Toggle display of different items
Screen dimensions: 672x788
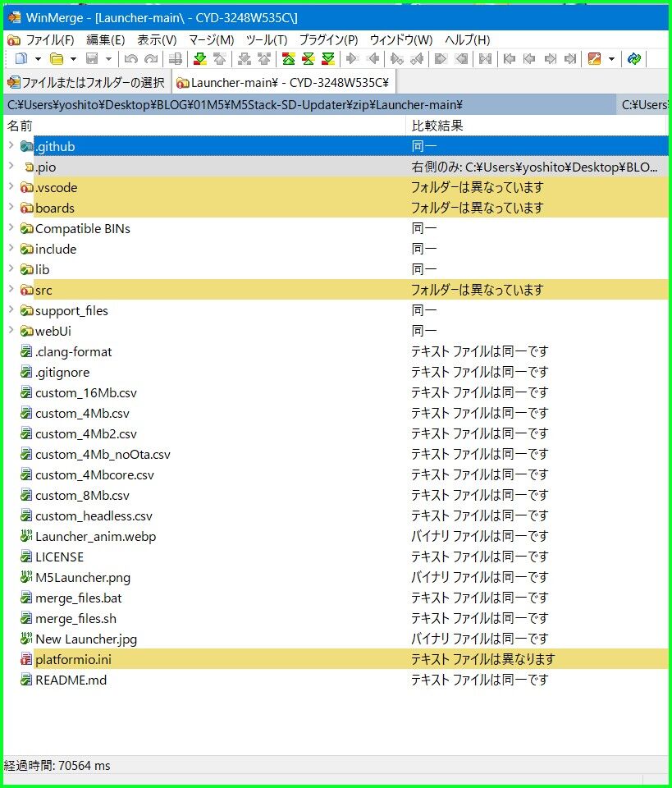coord(307,58)
